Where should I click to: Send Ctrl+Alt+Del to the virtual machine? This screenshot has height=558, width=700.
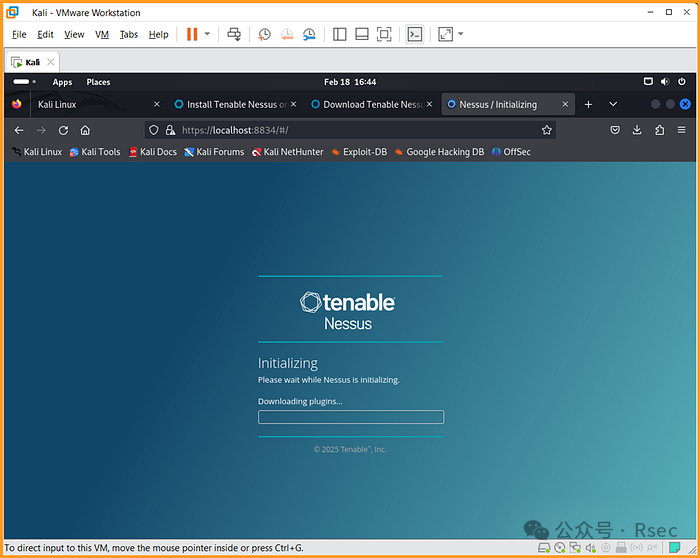click(x=234, y=34)
